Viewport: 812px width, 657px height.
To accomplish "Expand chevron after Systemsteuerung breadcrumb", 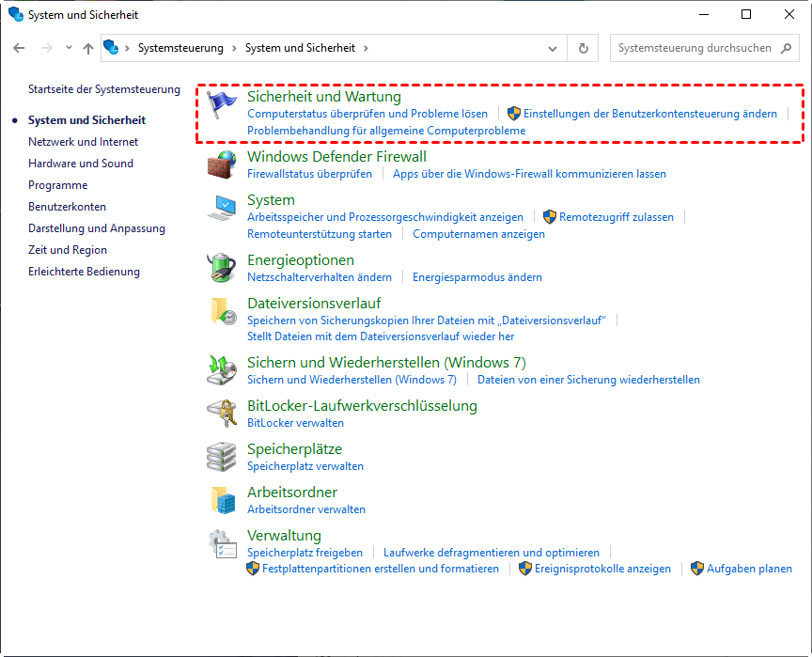I will (x=234, y=48).
